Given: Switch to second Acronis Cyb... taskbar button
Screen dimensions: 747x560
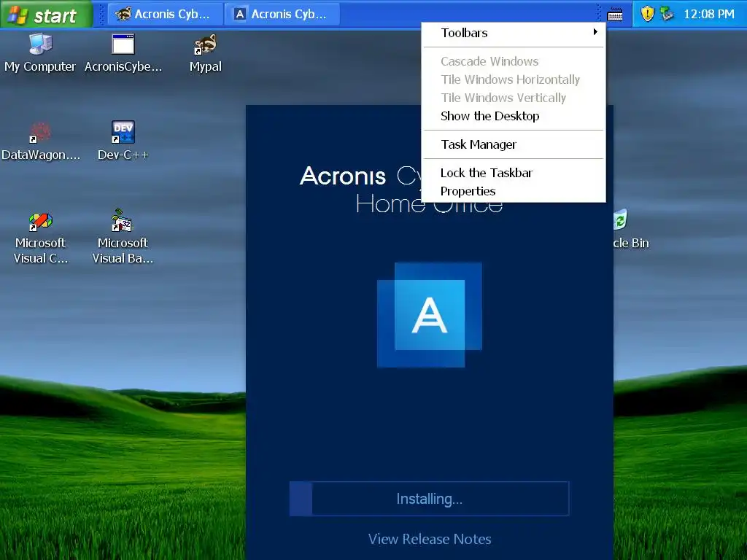Looking at the screenshot, I should (282, 15).
